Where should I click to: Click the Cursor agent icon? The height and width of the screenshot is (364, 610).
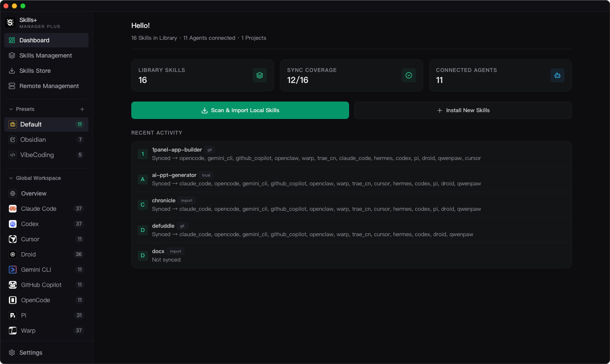click(13, 239)
